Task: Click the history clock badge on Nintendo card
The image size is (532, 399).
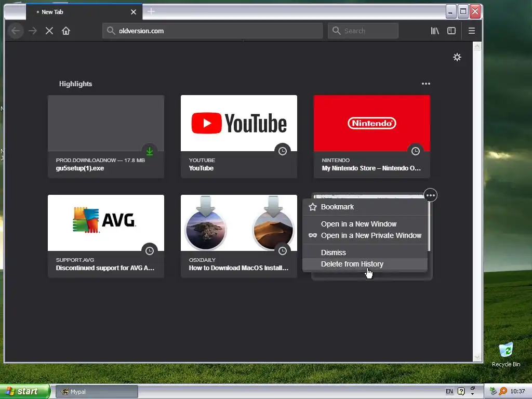Action: click(415, 151)
